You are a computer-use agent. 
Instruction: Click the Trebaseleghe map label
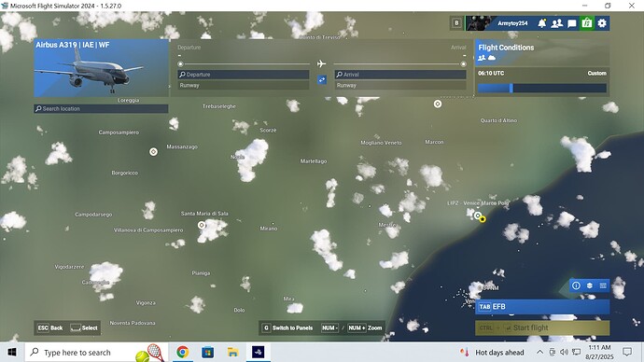(x=219, y=106)
